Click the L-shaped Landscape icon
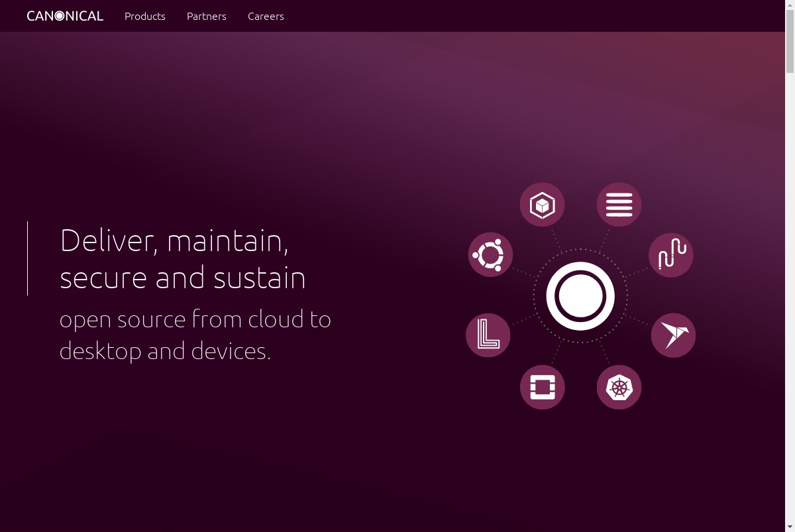Image resolution: width=795 pixels, height=532 pixels. click(488, 335)
